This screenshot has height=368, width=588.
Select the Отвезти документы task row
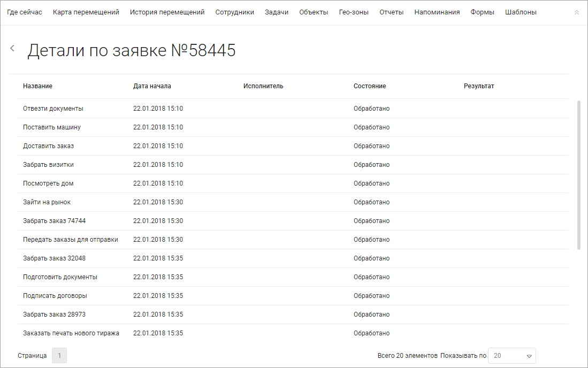coord(53,109)
